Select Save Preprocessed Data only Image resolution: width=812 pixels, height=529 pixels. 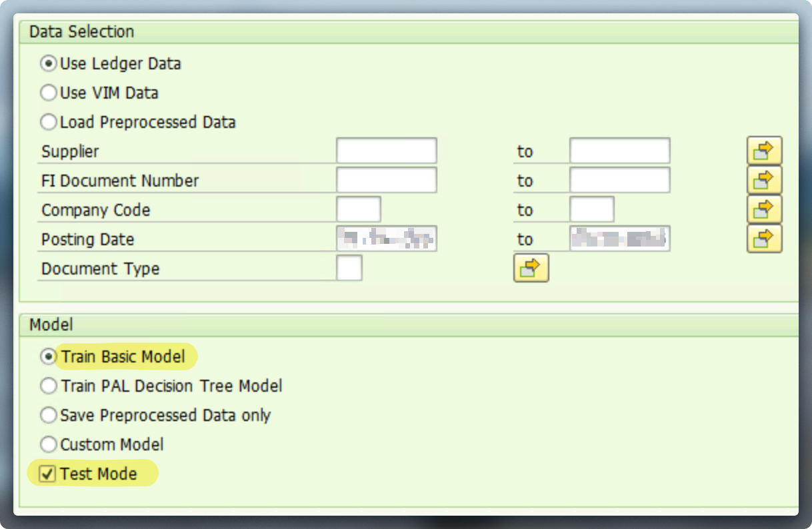[x=48, y=415]
